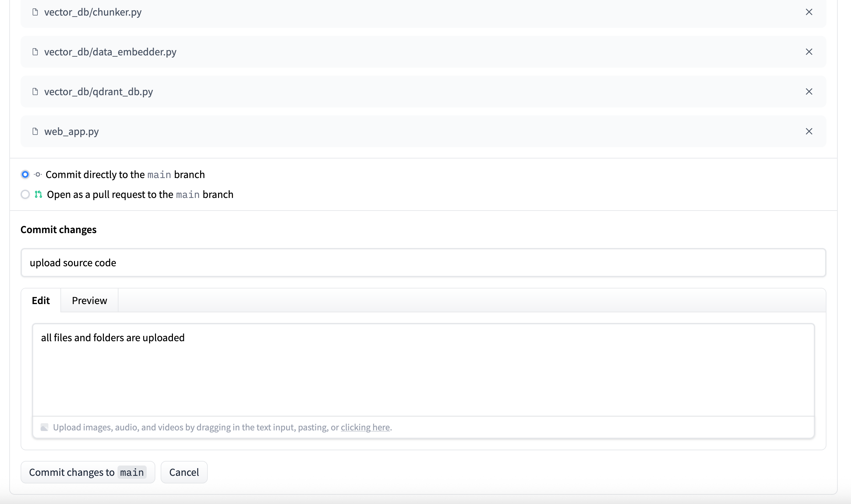Click file icon beside vector_db/qdrant_db.py
The width and height of the screenshot is (851, 504).
point(35,92)
